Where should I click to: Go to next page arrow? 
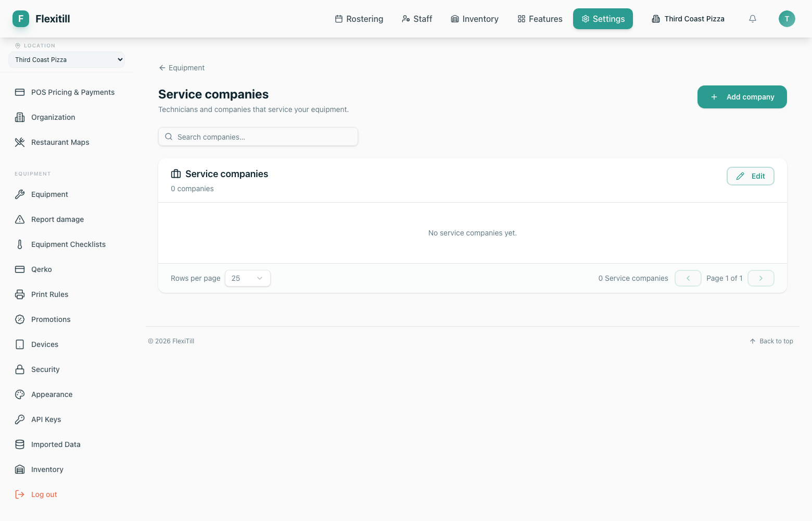click(x=761, y=278)
